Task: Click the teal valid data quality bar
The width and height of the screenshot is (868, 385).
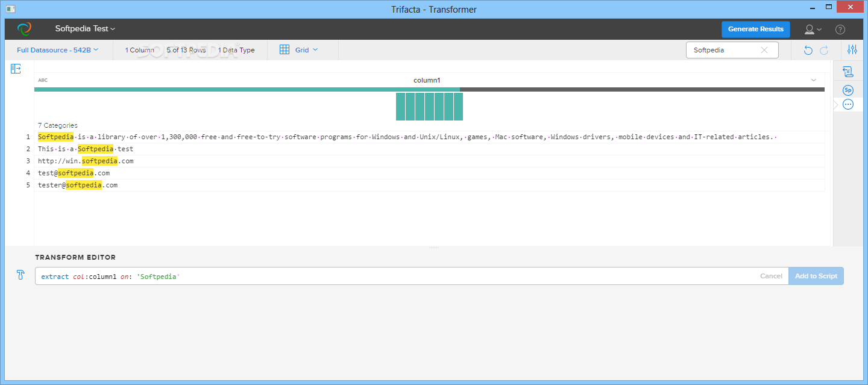Action: point(247,89)
